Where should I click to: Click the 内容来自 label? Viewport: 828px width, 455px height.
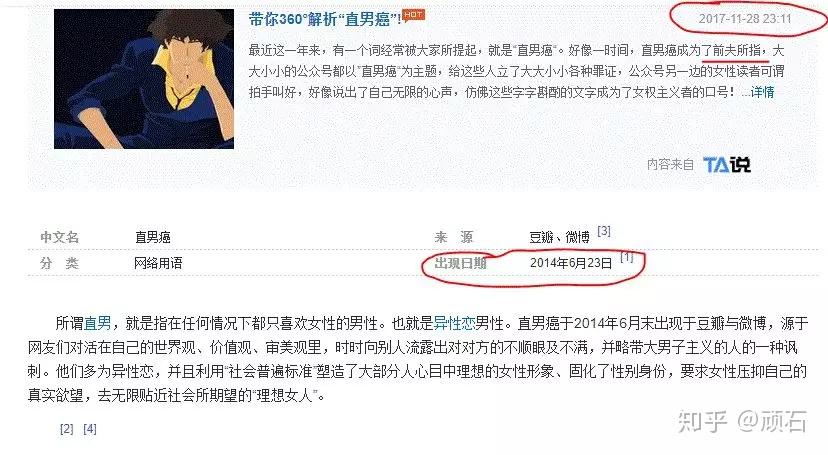(x=670, y=165)
